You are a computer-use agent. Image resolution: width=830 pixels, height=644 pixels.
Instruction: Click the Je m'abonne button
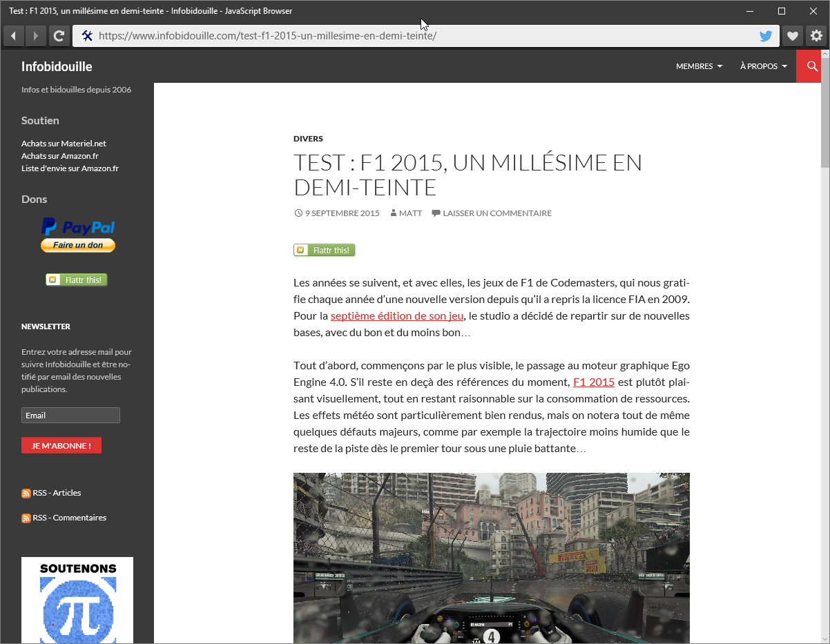pyautogui.click(x=61, y=445)
